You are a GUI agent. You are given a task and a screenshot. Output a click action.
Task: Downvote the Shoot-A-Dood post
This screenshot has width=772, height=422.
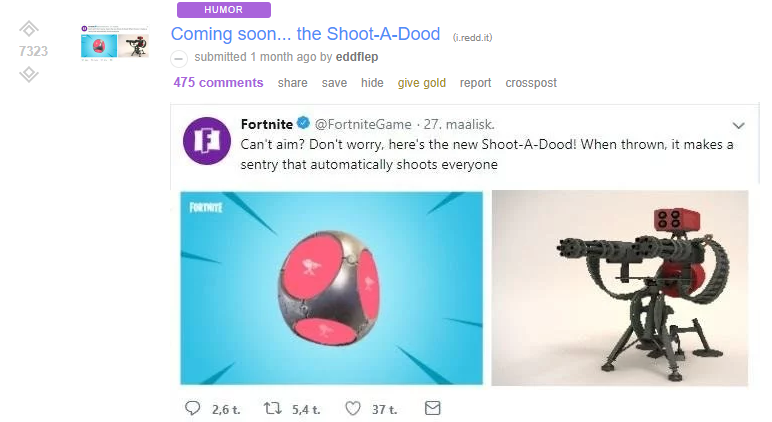(29, 74)
